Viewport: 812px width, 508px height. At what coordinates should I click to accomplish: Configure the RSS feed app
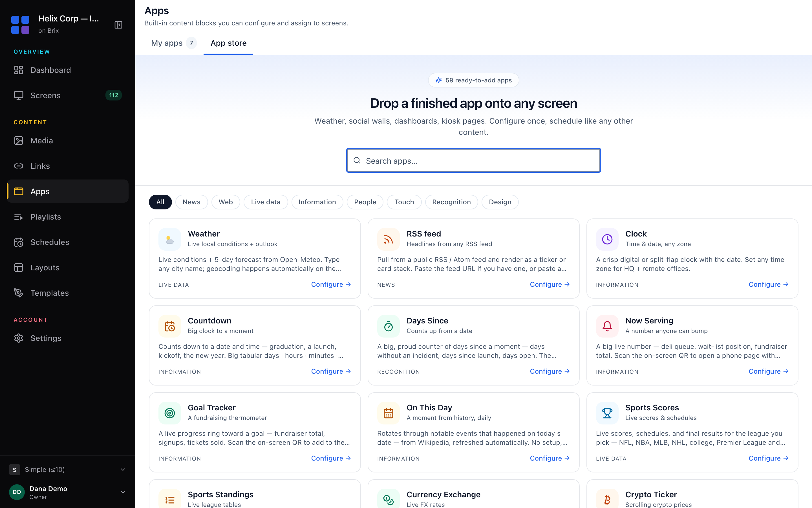550,284
